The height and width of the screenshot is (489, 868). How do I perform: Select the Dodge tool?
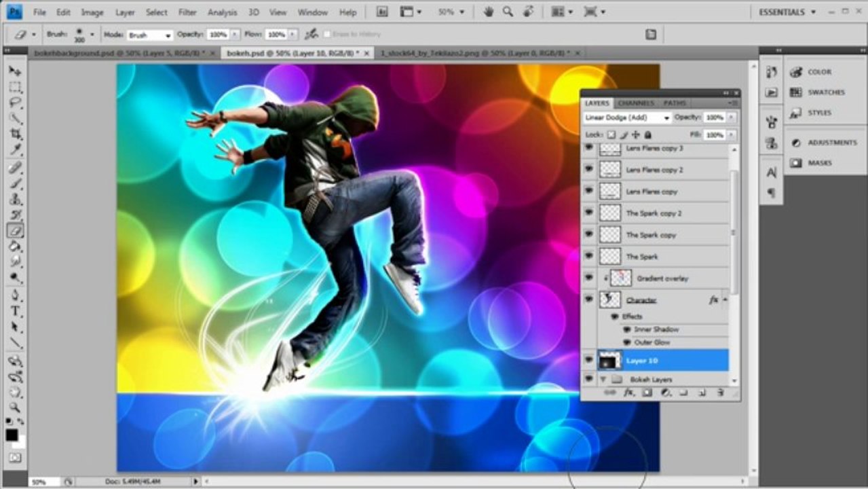(x=14, y=277)
